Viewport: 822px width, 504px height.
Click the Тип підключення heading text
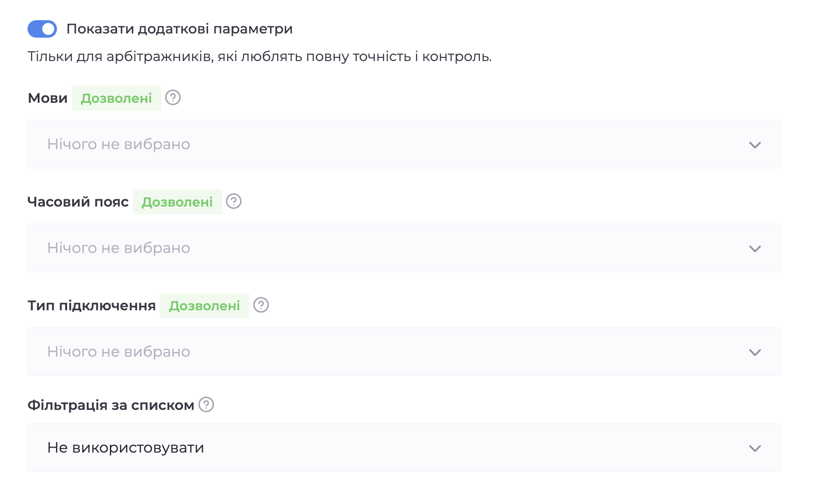click(92, 305)
